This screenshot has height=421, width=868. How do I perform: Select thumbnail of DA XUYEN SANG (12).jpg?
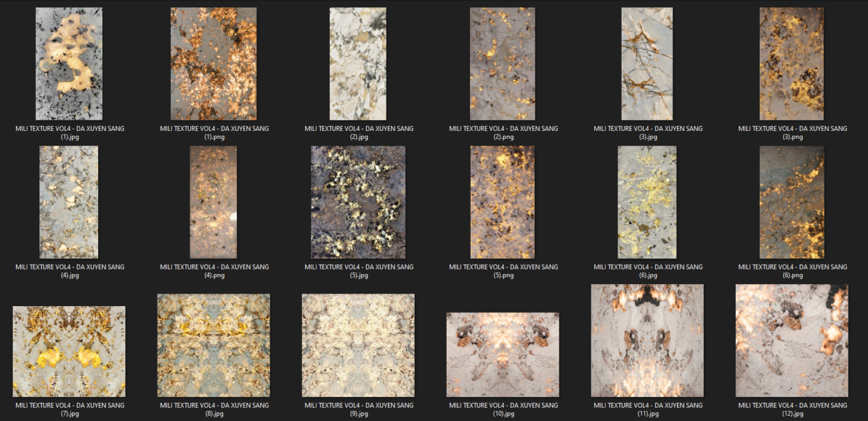coord(792,341)
